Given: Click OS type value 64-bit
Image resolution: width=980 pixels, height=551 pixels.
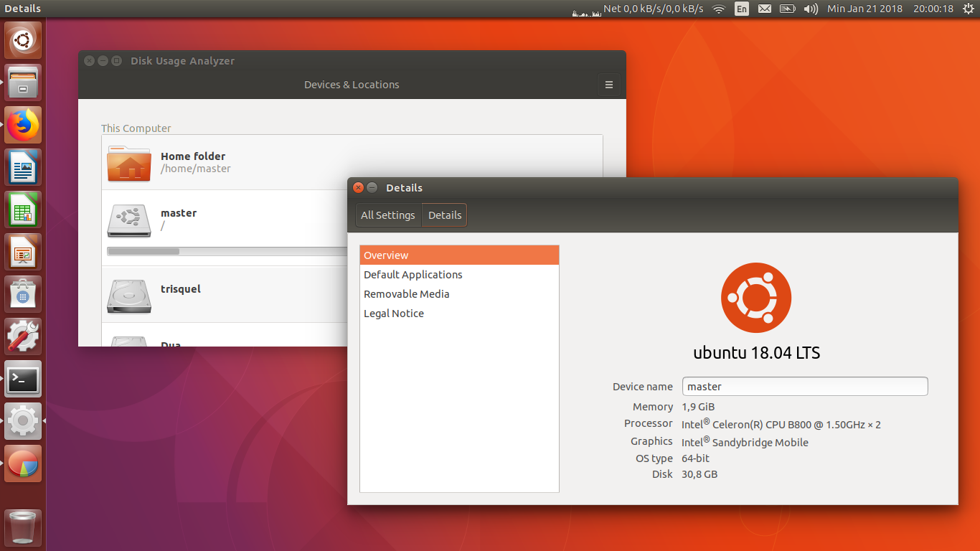Looking at the screenshot, I should (695, 458).
